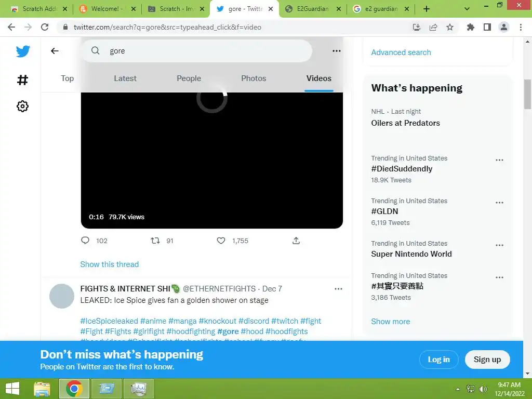Open search options three-dot menu
This screenshot has width=532, height=399.
(337, 51)
